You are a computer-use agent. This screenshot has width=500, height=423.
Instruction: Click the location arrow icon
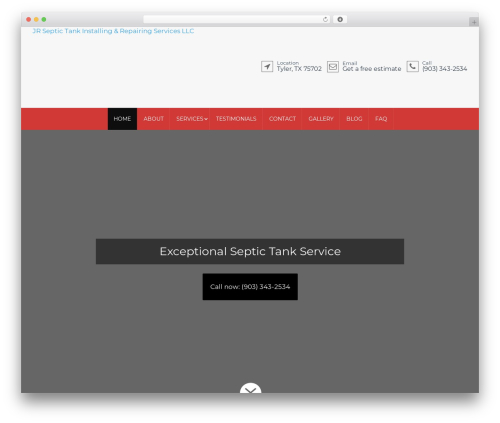(x=267, y=66)
